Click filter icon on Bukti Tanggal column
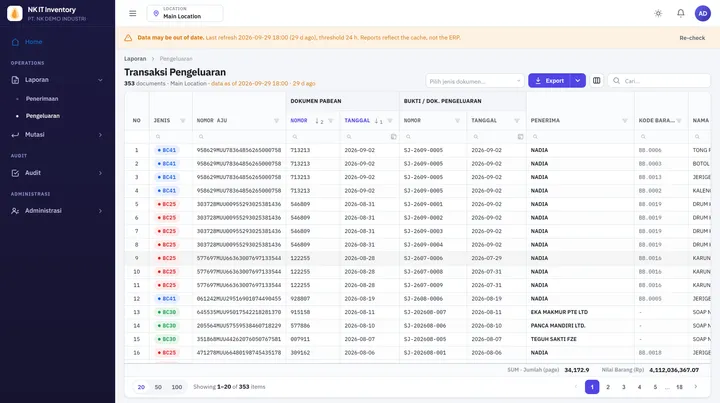720x403 pixels. tap(517, 121)
